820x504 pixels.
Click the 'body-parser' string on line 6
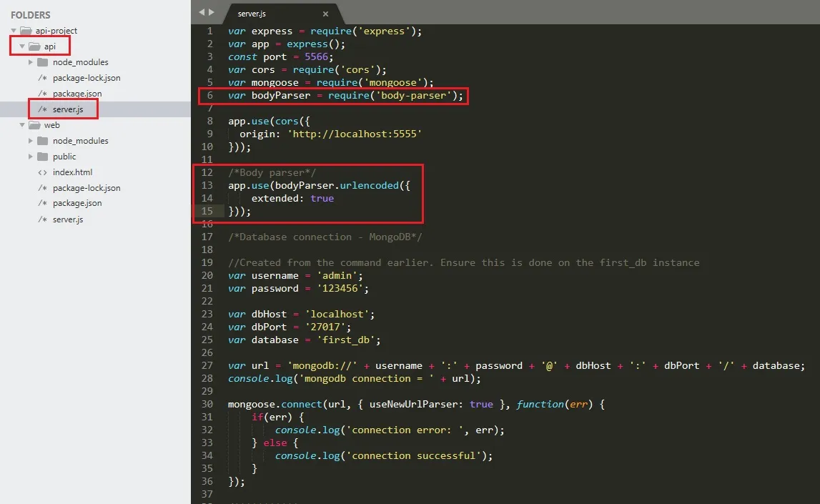click(x=414, y=95)
